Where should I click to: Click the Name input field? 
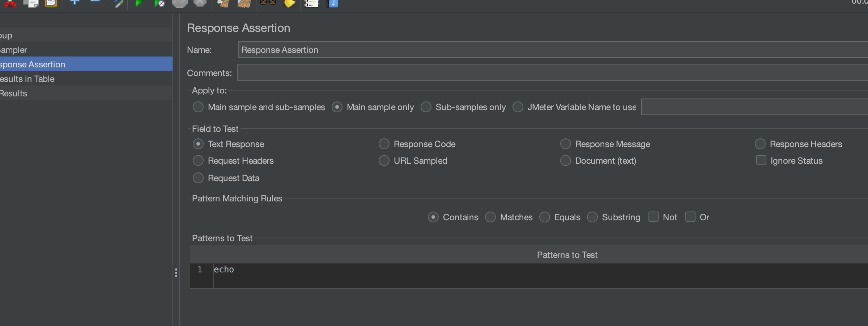click(x=553, y=50)
